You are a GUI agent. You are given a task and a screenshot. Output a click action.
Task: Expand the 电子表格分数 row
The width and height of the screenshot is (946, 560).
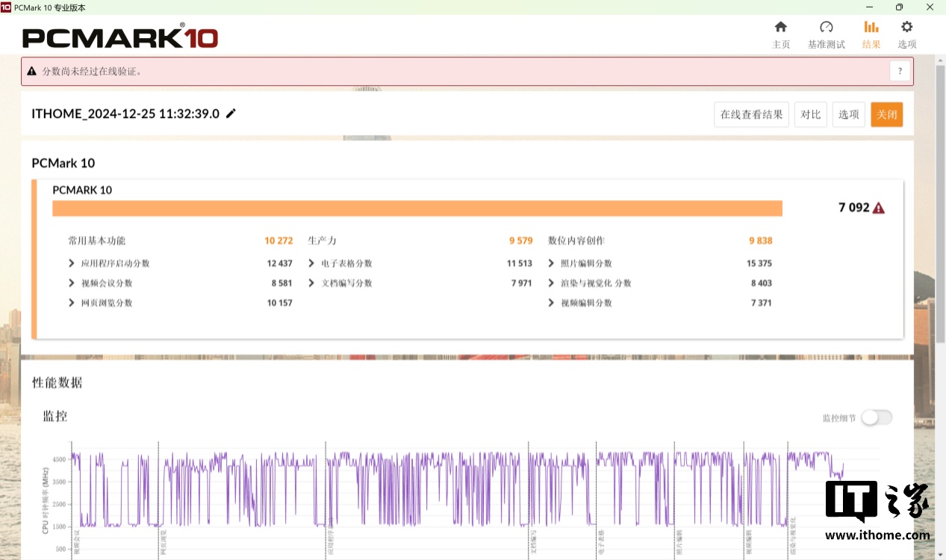311,264
